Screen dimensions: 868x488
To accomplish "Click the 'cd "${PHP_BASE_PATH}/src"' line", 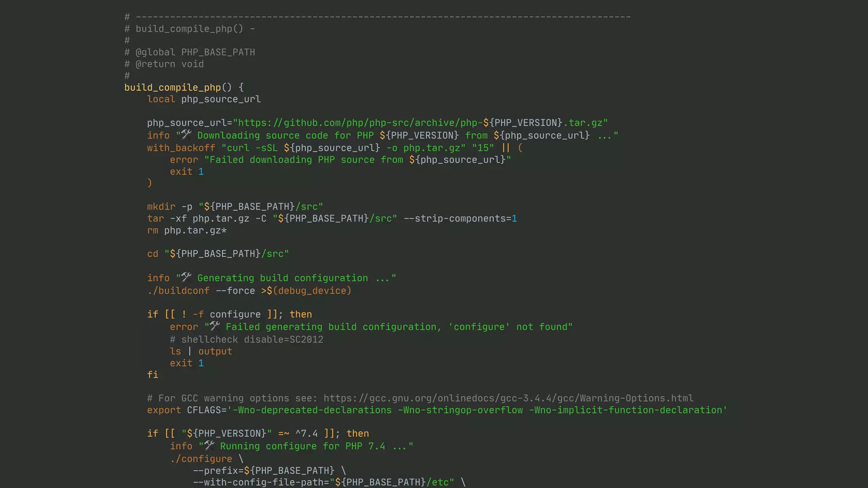I will (x=218, y=254).
